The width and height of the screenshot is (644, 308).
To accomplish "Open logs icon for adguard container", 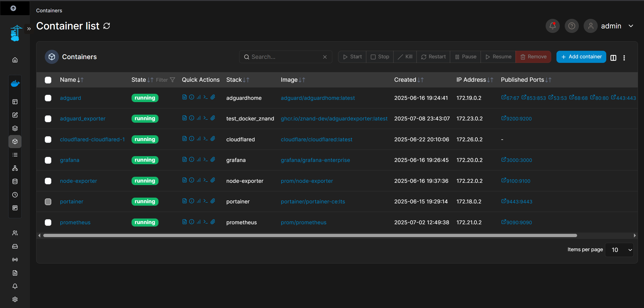I will [x=184, y=97].
